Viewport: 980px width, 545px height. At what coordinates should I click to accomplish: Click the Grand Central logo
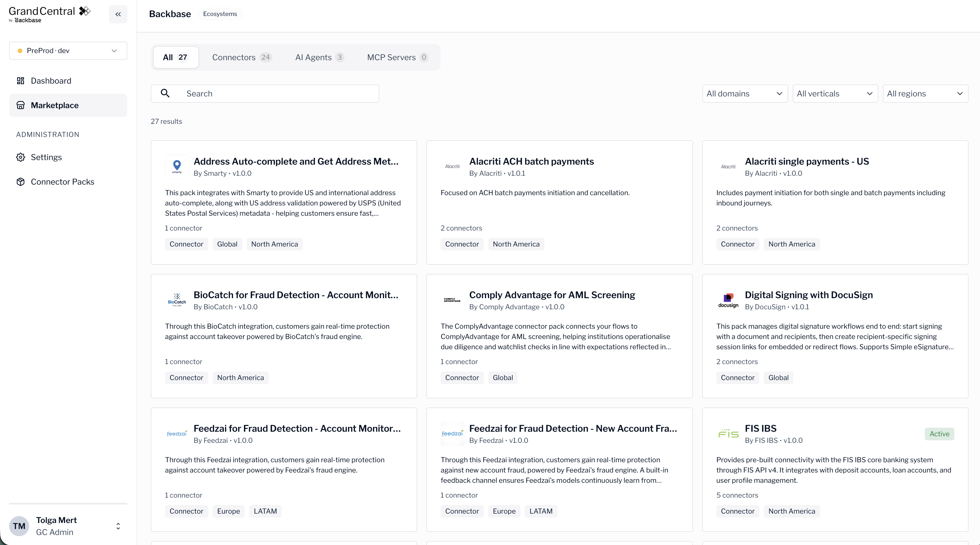click(49, 15)
